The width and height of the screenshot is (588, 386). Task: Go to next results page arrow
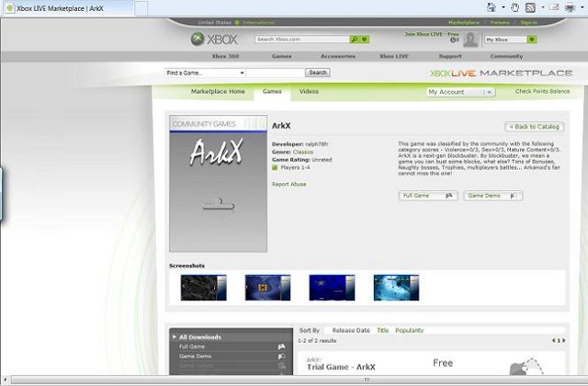[x=563, y=341]
